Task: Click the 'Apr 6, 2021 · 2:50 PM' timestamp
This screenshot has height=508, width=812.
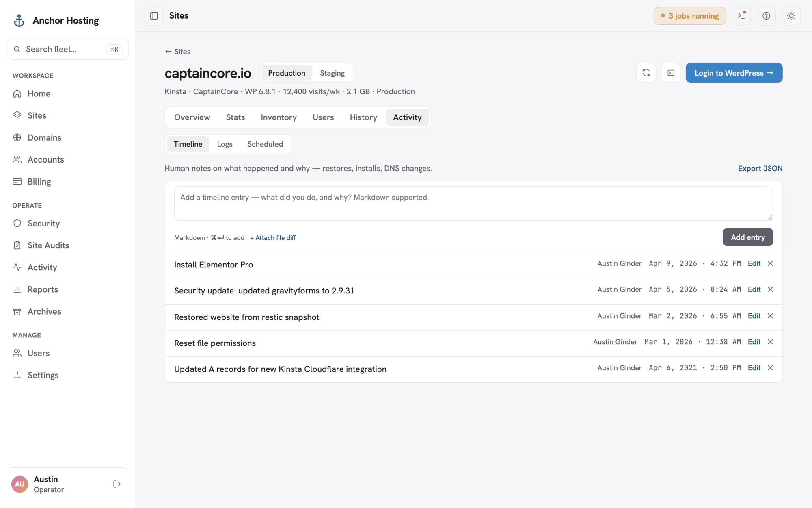Action: (695, 368)
